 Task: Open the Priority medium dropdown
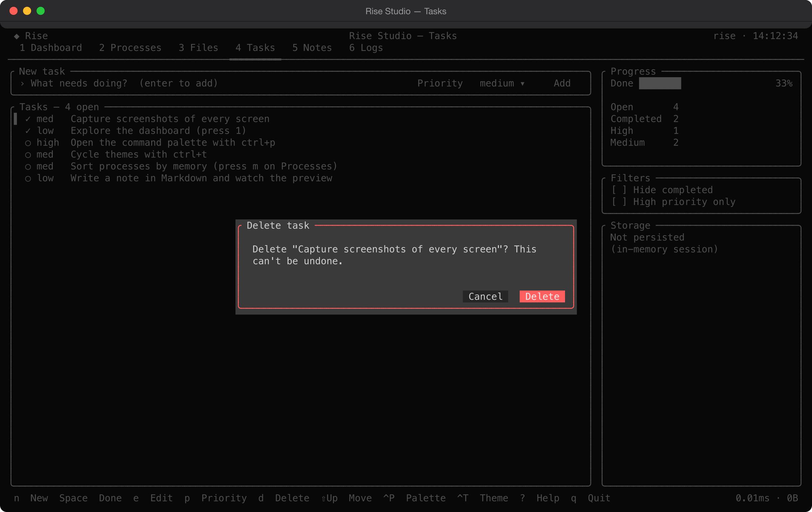502,83
